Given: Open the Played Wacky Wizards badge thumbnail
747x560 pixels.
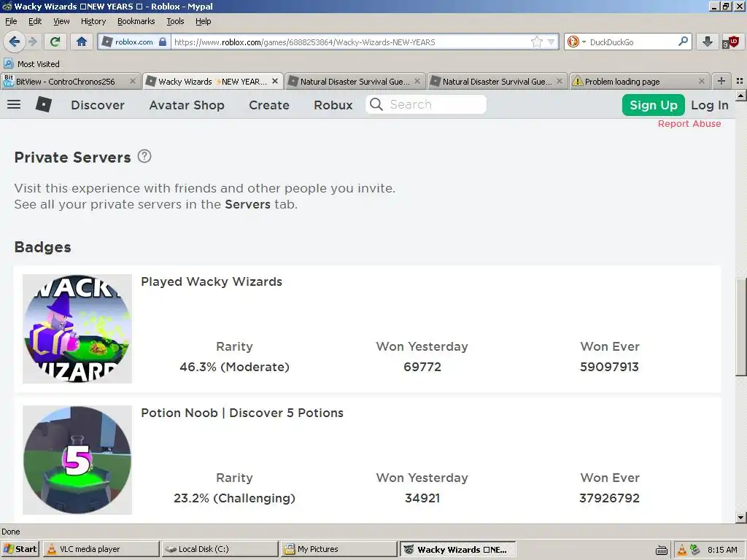Looking at the screenshot, I should pos(77,329).
